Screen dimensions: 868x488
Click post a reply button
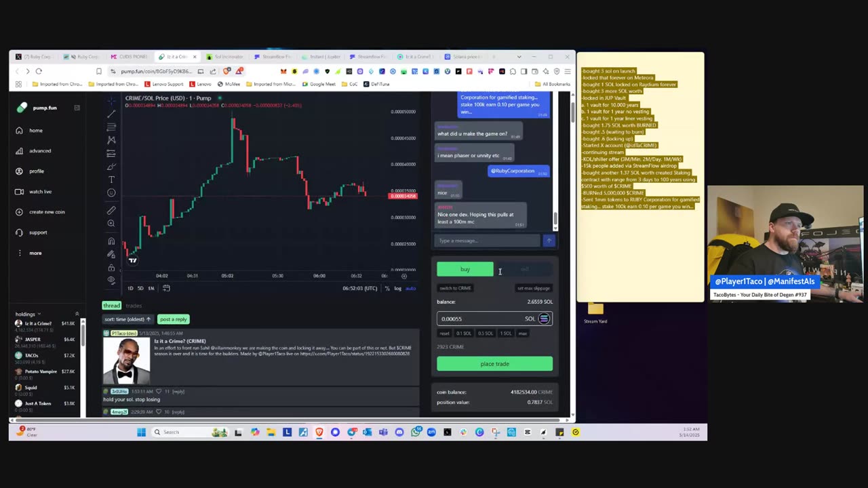(x=173, y=319)
